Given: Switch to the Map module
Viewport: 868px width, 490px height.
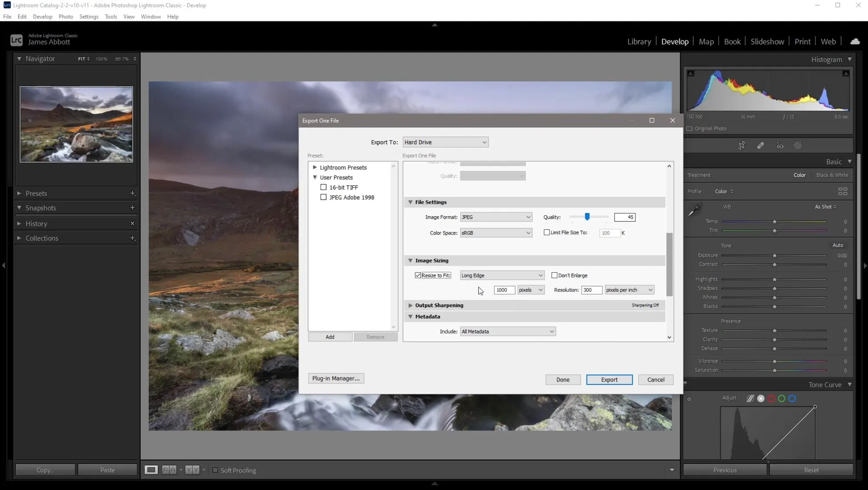Looking at the screenshot, I should click(706, 42).
